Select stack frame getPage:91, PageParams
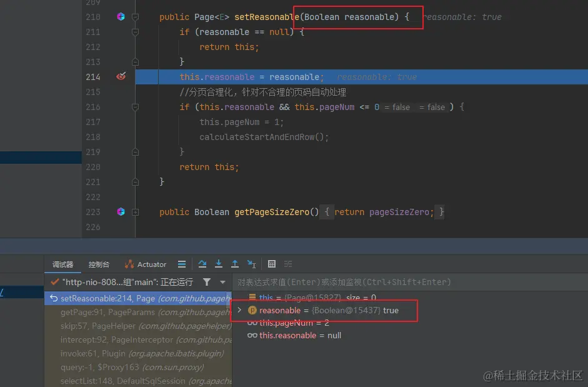The image size is (588, 387). (x=138, y=313)
